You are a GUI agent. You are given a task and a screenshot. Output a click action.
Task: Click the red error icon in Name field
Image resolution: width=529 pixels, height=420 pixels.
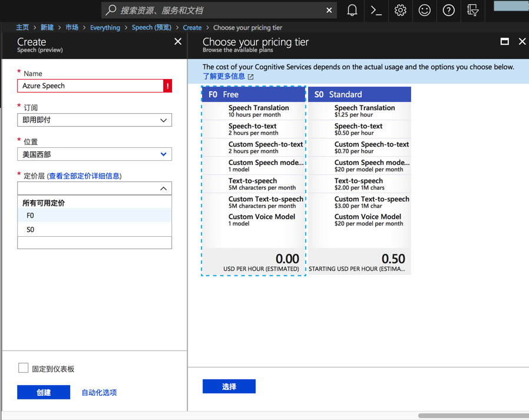point(168,85)
